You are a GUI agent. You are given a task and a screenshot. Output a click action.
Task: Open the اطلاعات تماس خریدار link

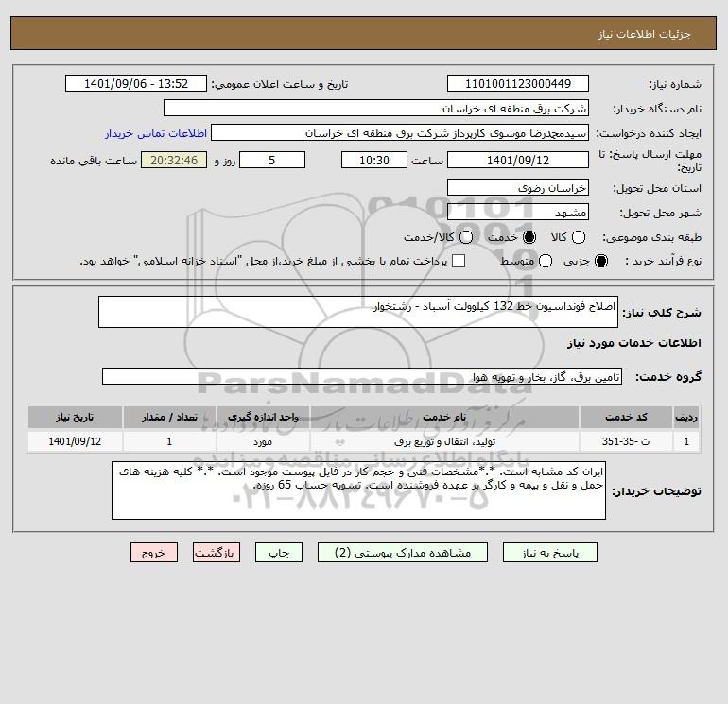click(x=156, y=133)
